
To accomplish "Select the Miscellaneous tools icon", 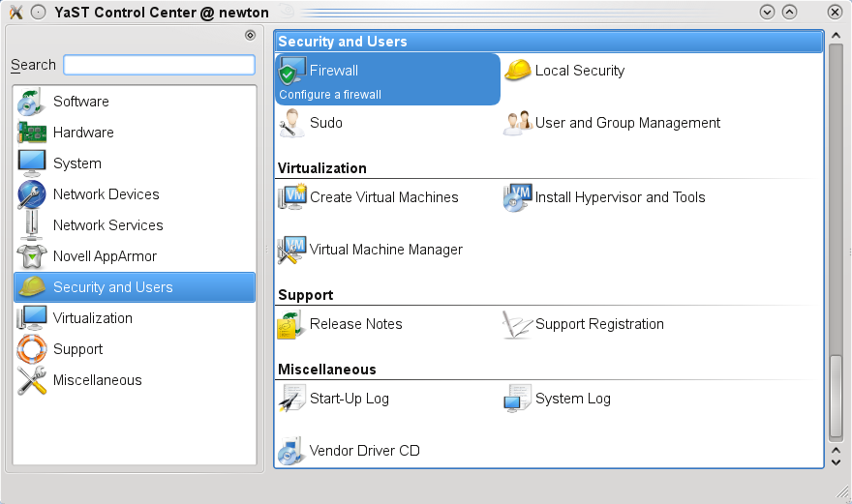I will (32, 380).
